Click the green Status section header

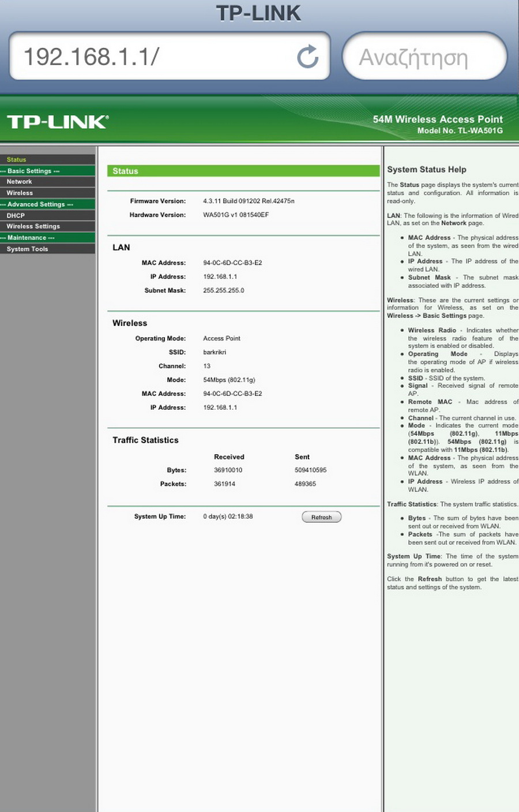pyautogui.click(x=243, y=171)
